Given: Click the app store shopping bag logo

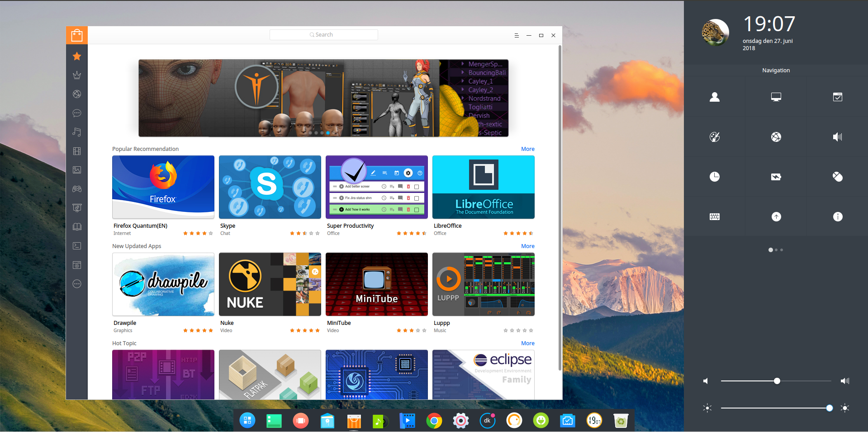Looking at the screenshot, I should (x=77, y=35).
